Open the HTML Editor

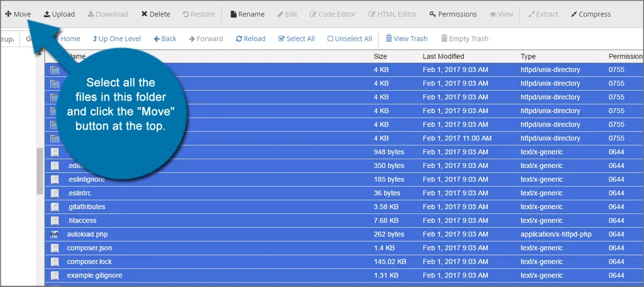[392, 14]
